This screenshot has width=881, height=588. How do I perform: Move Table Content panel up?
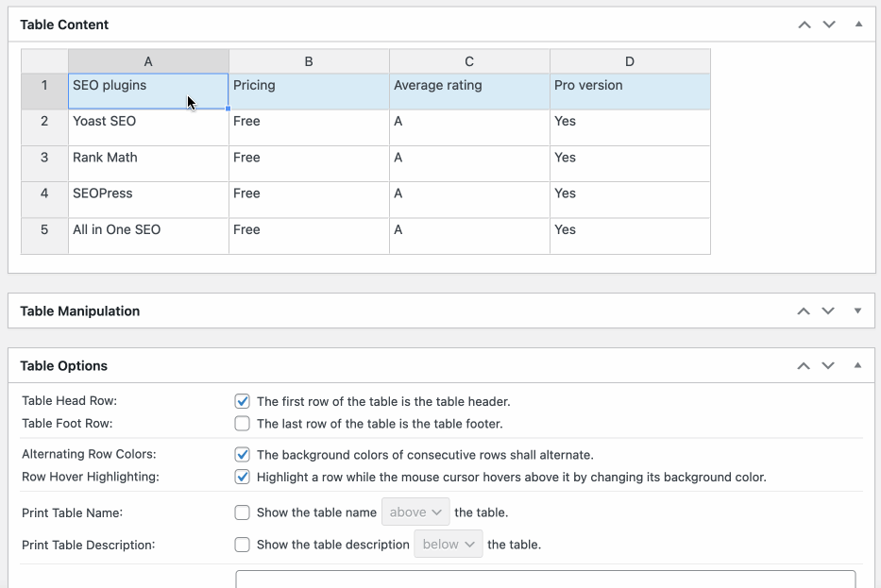pyautogui.click(x=805, y=25)
